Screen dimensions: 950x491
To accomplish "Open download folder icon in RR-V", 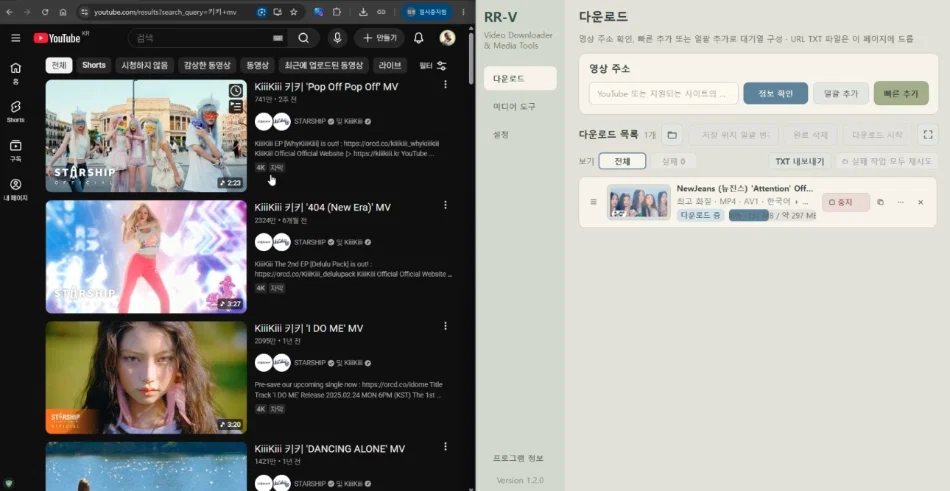I will pos(672,135).
